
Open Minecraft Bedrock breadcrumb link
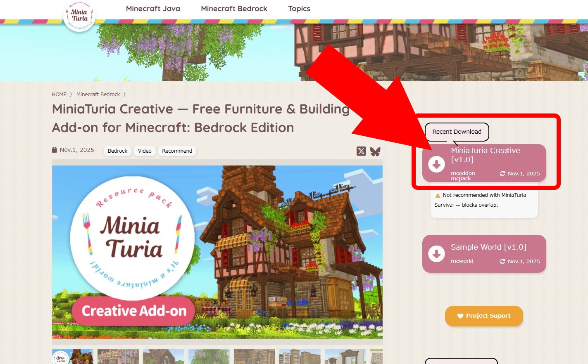(x=98, y=95)
